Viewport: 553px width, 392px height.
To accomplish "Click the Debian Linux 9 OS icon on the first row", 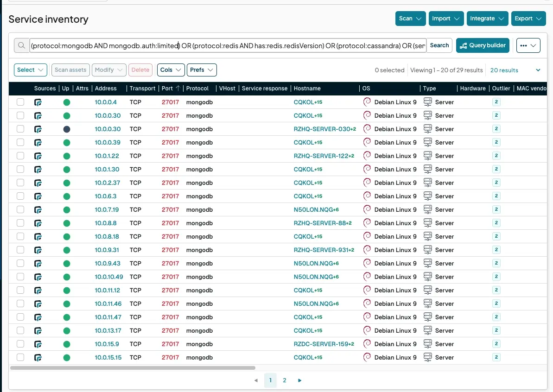I will [367, 102].
